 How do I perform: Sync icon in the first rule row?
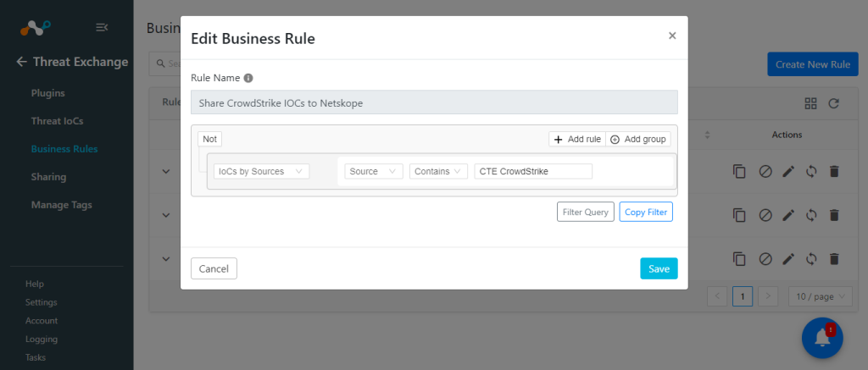point(811,171)
